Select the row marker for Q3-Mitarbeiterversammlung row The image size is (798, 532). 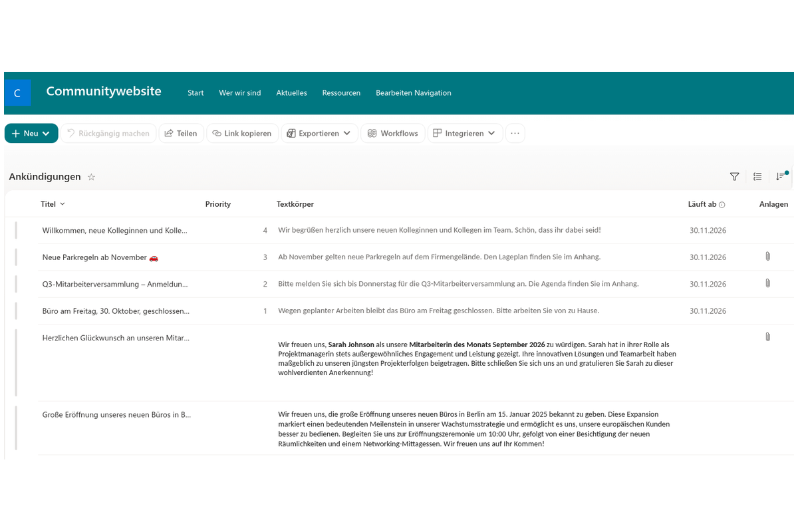(x=16, y=284)
